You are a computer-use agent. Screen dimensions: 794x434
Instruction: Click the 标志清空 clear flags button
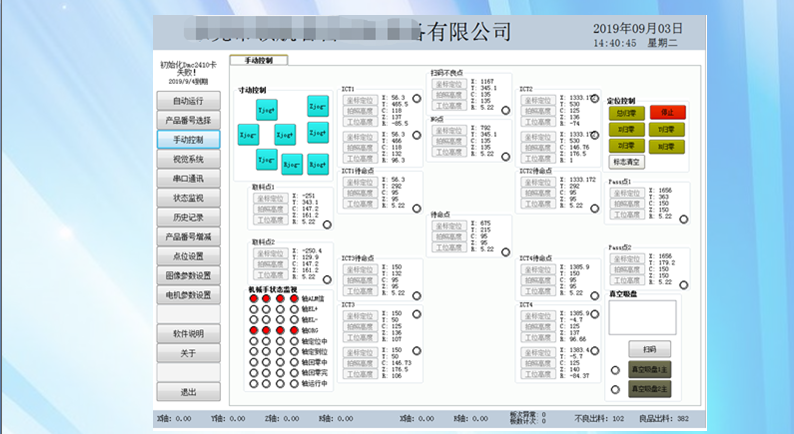pyautogui.click(x=626, y=162)
